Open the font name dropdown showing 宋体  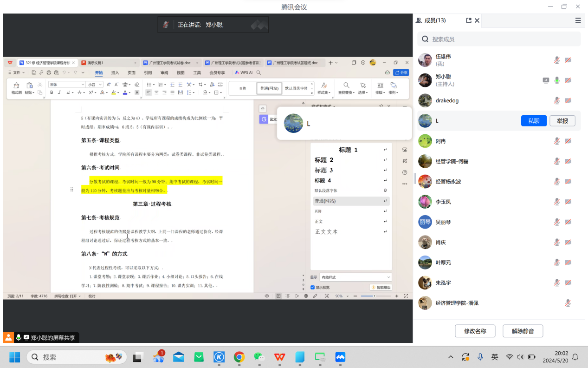pyautogui.click(x=83, y=85)
